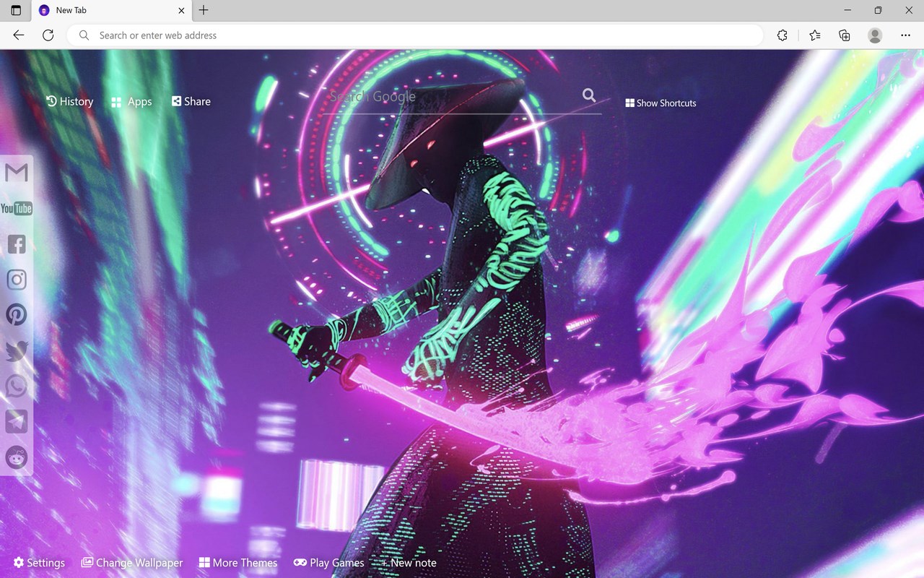This screenshot has width=924, height=578.
Task: Minimize the browser window
Action: pos(846,10)
